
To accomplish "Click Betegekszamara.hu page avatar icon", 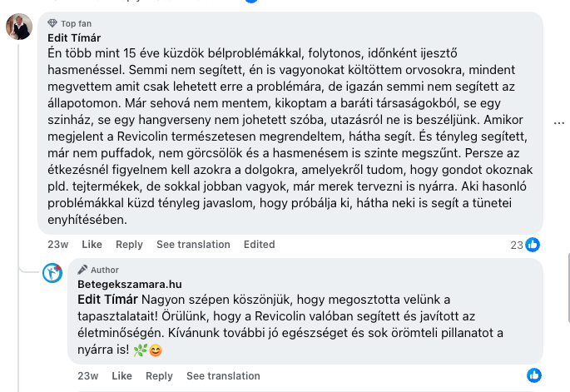I will point(53,273).
